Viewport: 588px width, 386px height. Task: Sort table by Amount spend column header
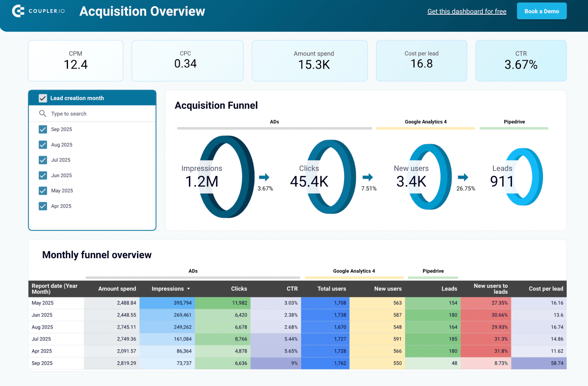point(117,289)
